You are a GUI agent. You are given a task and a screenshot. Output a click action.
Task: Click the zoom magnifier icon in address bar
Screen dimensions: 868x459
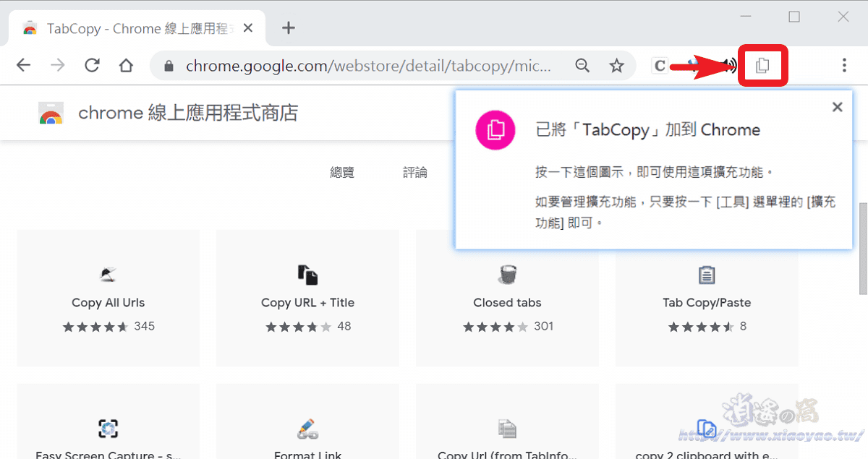582,66
